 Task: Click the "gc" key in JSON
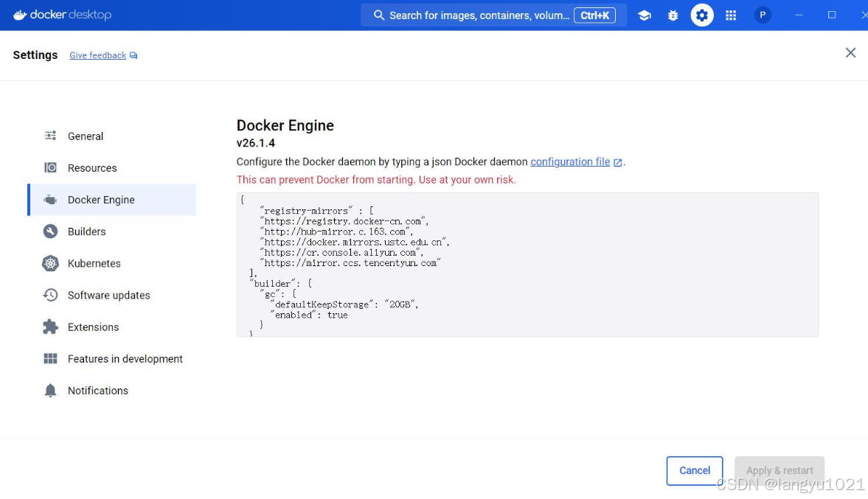[270, 294]
